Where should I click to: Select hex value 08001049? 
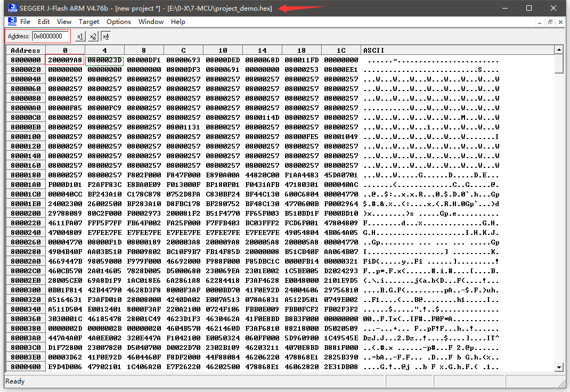(x=341, y=136)
